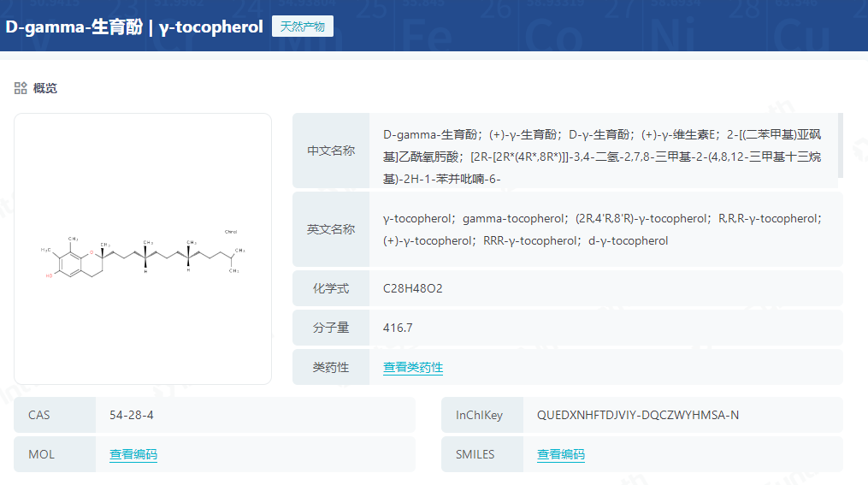
Task: Select the molecular weight 416.7
Action: [x=398, y=328]
